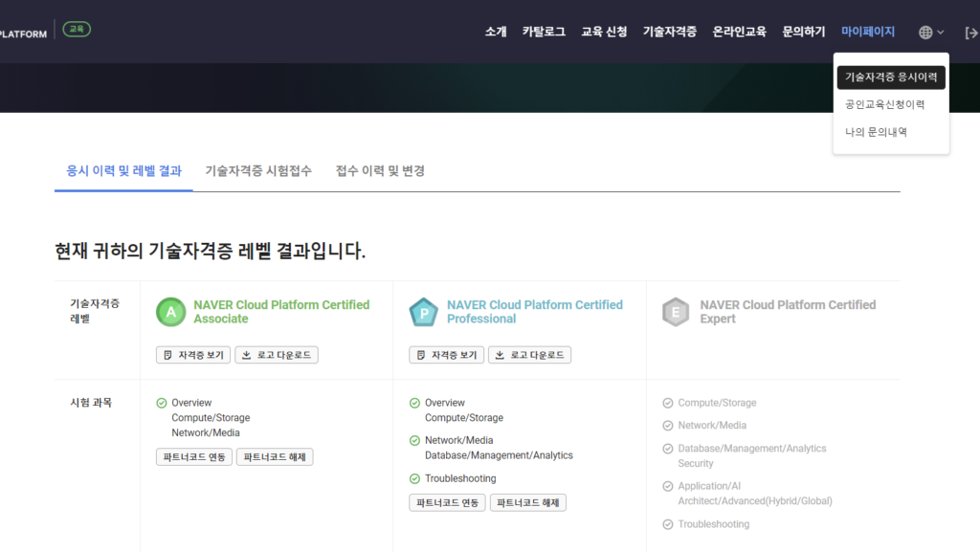Open the 소개 menu

(496, 32)
